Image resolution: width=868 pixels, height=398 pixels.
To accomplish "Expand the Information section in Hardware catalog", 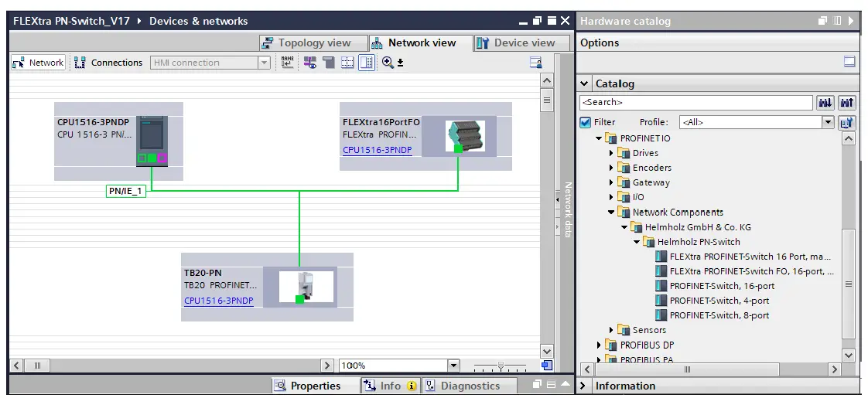I will pos(583,386).
